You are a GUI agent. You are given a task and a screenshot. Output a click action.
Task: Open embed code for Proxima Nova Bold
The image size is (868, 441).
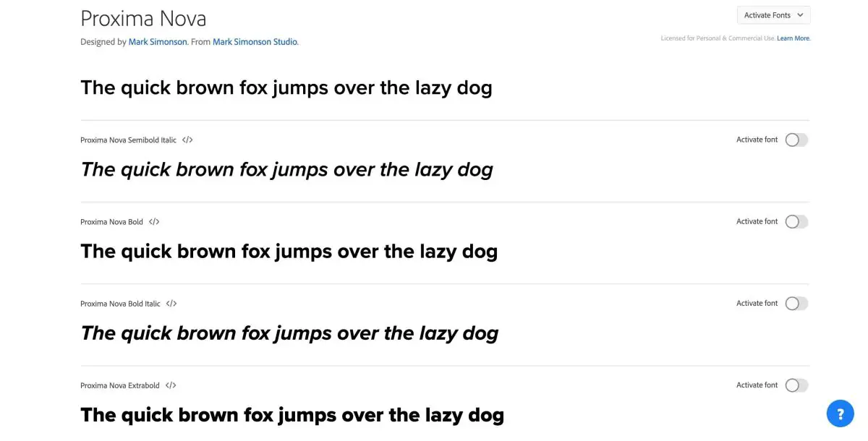[x=154, y=222]
